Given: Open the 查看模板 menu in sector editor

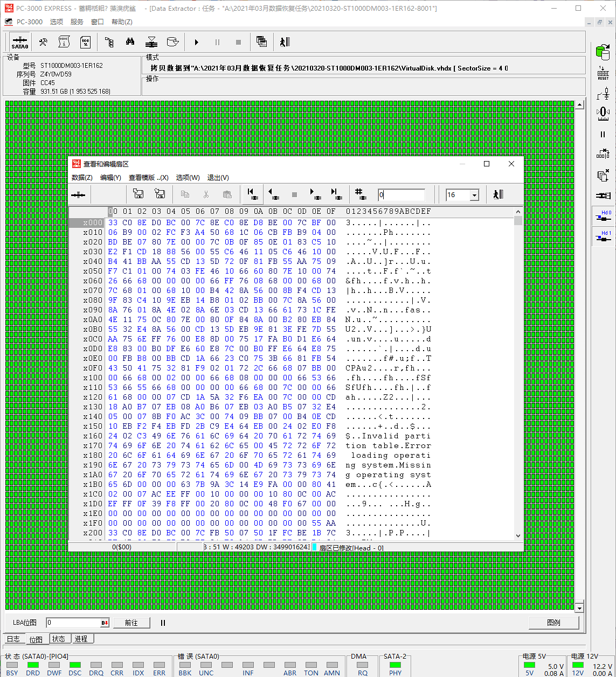Looking at the screenshot, I should (x=148, y=178).
